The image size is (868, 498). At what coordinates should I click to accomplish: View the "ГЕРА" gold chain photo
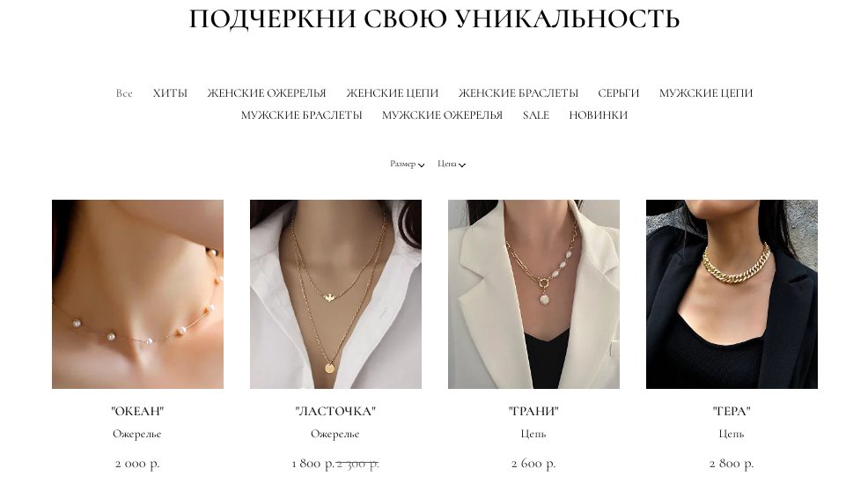point(732,295)
